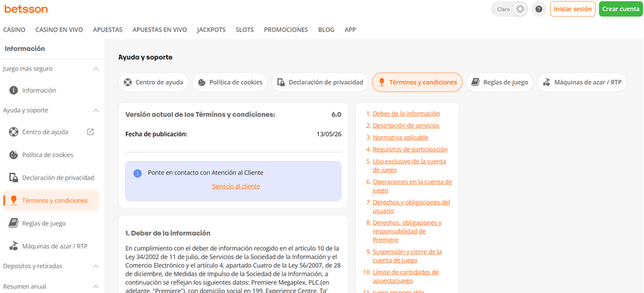Click sidebar Reglas de juego book icon
644x293 pixels.
pyautogui.click(x=14, y=223)
